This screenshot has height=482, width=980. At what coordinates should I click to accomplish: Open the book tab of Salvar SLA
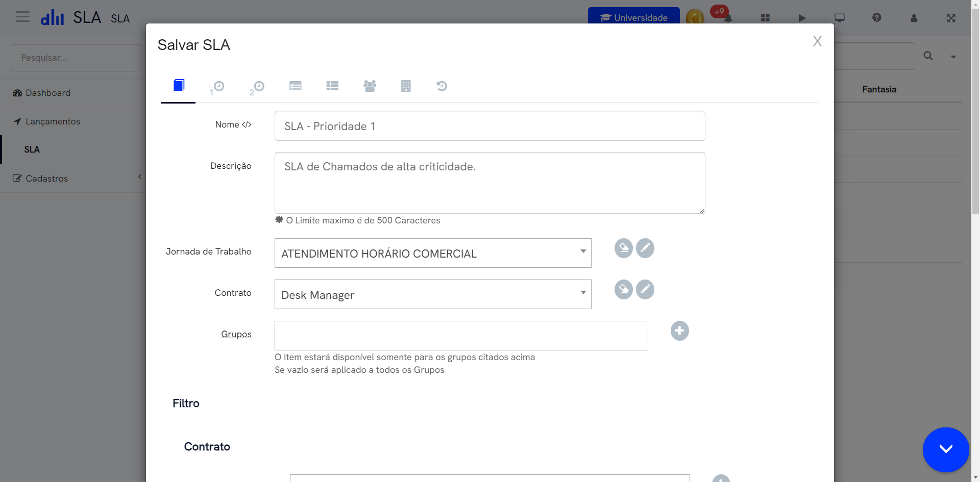pyautogui.click(x=179, y=85)
